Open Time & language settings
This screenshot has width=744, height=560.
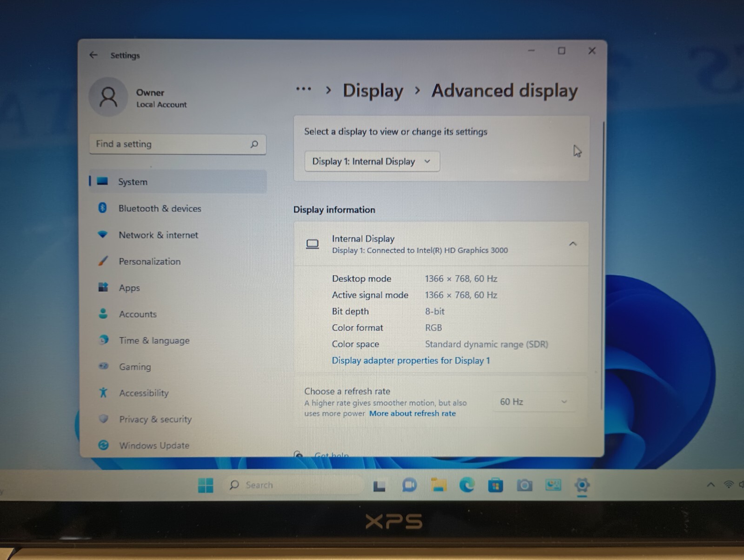point(178,340)
